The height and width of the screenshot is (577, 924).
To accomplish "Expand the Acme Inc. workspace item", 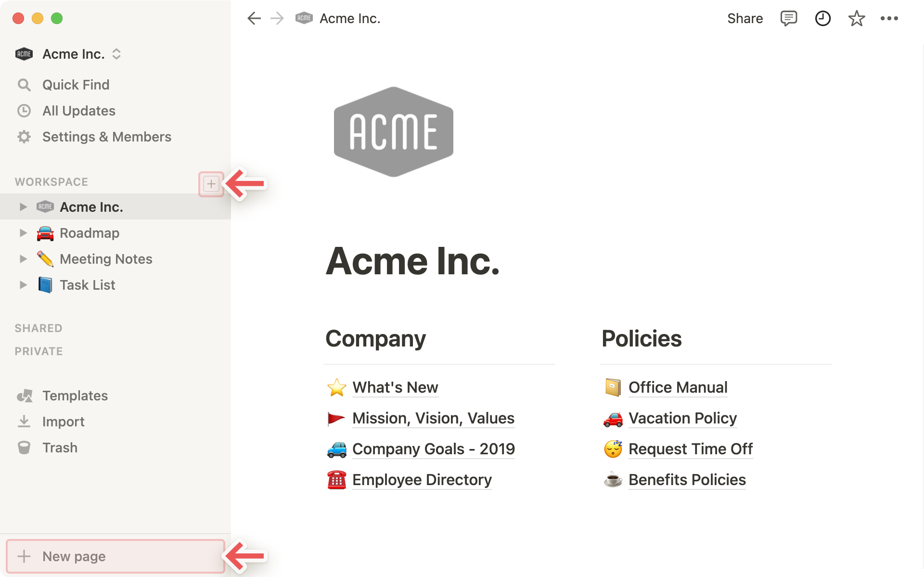I will coord(22,207).
